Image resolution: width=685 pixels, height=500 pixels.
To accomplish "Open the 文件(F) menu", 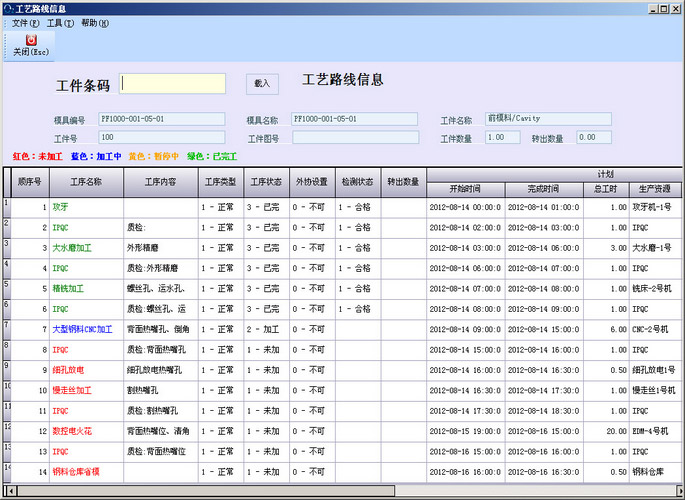I will point(25,22).
